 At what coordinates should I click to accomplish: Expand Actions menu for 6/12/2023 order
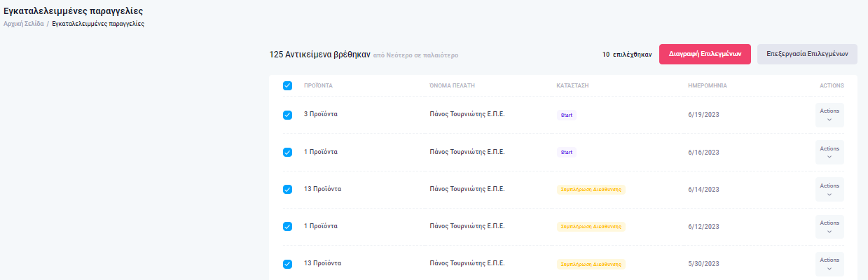click(829, 226)
